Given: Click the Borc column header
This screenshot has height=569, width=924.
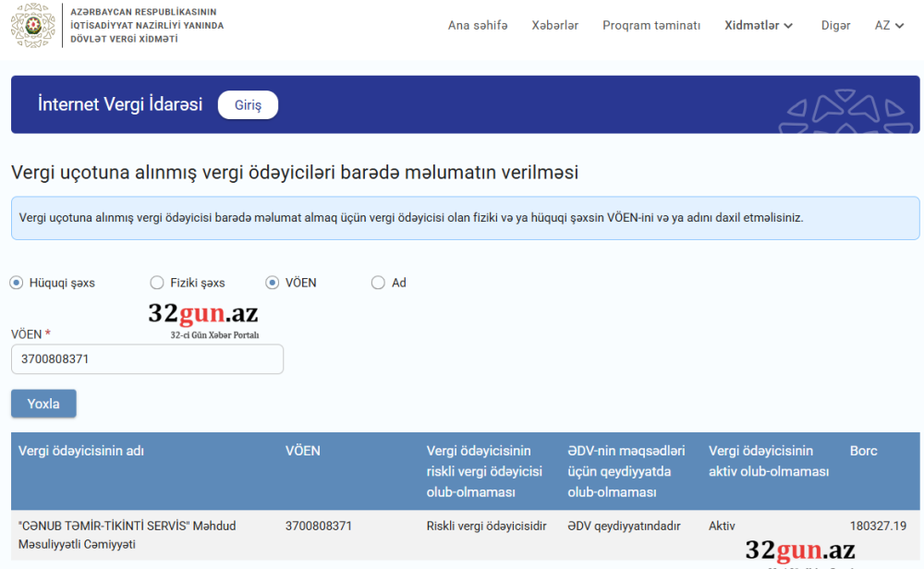Looking at the screenshot, I should pos(863,451).
